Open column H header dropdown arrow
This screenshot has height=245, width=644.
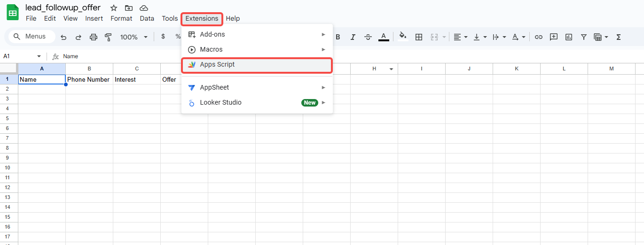click(x=392, y=69)
